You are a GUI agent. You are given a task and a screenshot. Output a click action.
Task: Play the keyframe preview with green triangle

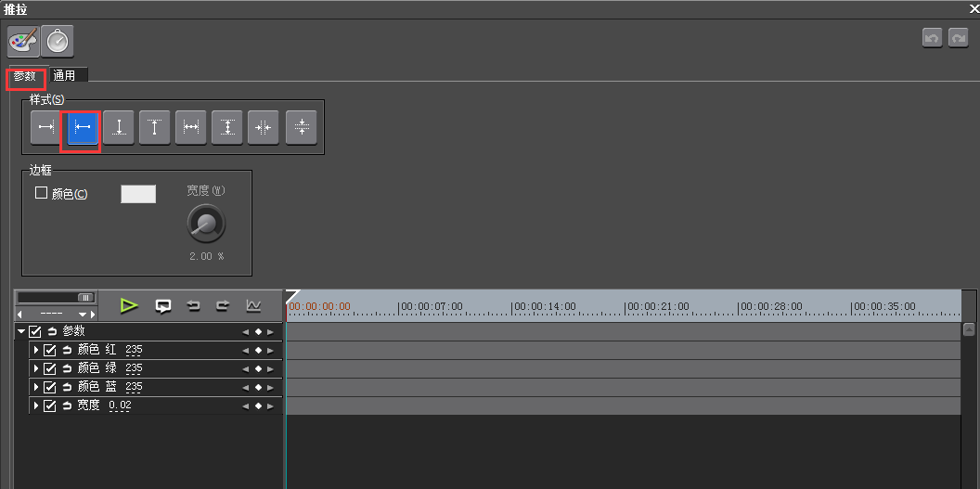coord(129,306)
